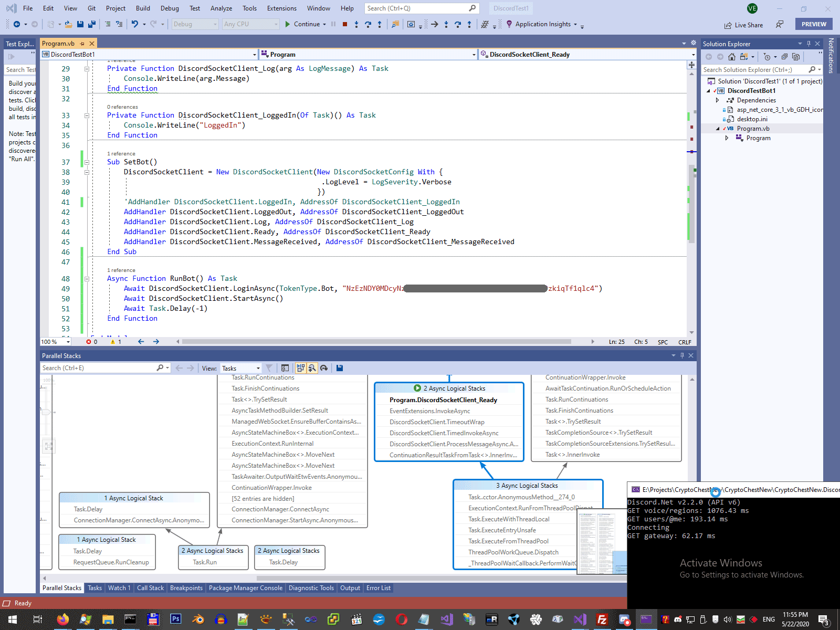Collapse the Sub SetBot code region
The width and height of the screenshot is (840, 630).
[x=87, y=162]
